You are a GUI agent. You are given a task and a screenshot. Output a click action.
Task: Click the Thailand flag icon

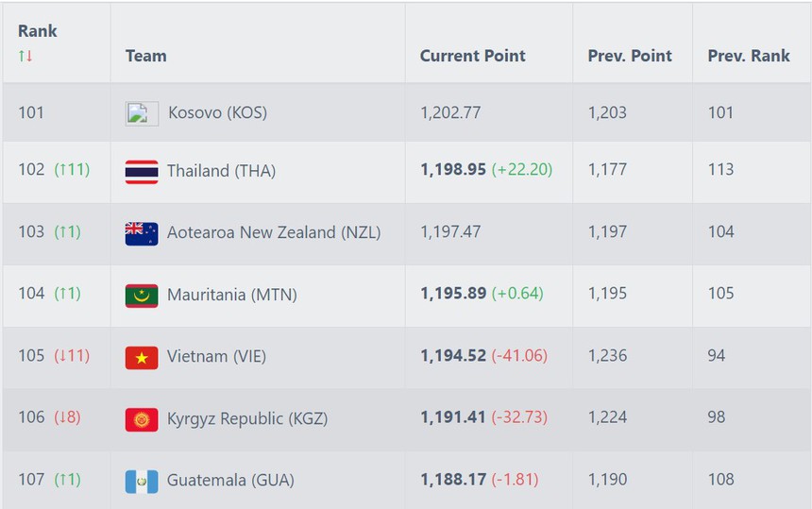pos(142,172)
